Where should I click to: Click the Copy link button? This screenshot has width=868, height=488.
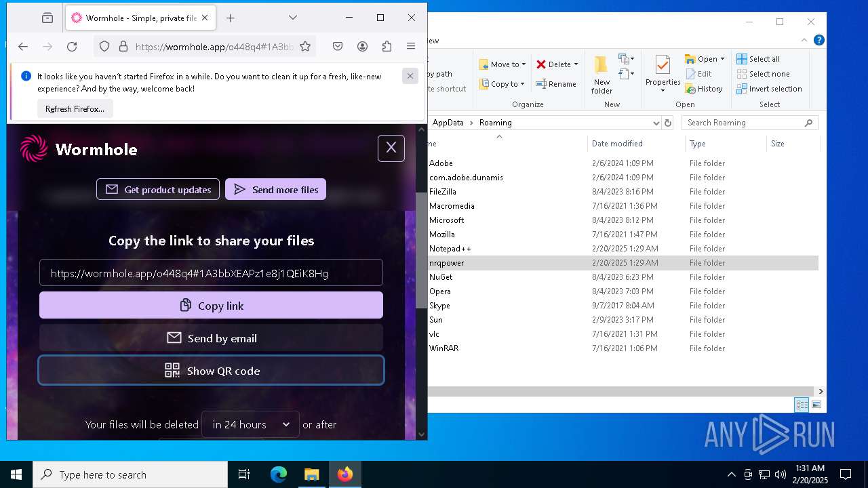point(211,306)
